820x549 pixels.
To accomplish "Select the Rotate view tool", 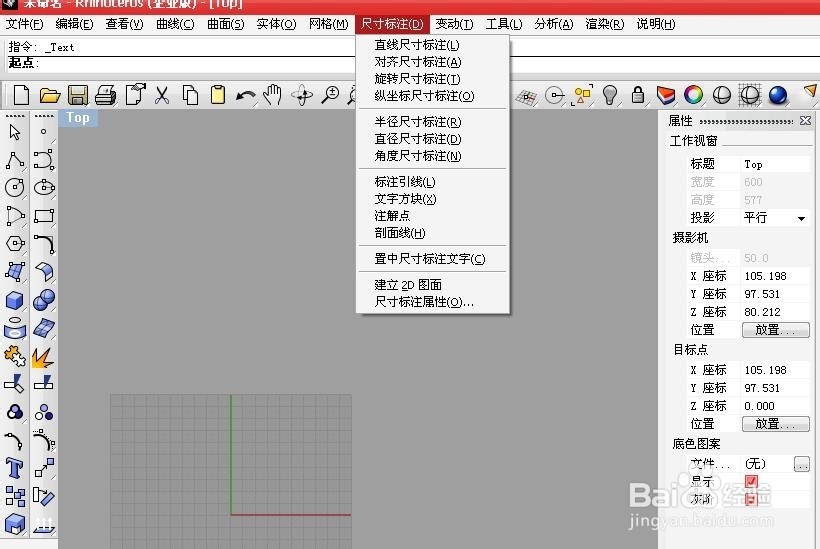I will [302, 95].
